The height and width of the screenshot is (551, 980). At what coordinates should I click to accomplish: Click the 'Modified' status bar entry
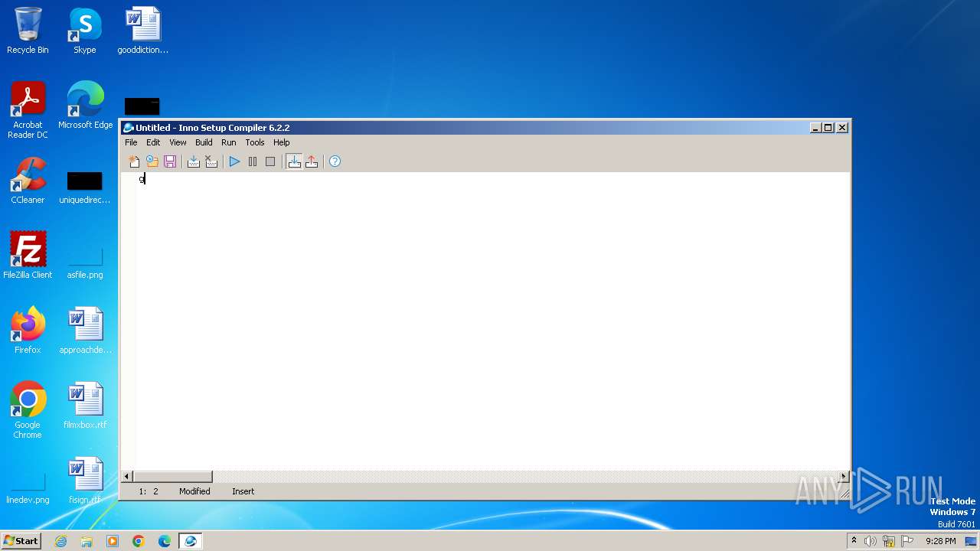pyautogui.click(x=194, y=491)
